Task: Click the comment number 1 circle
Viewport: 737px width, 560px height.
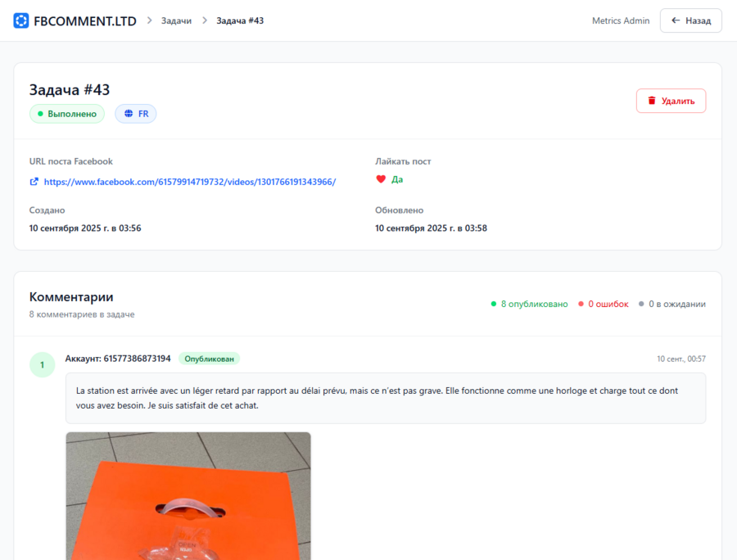Action: click(43, 364)
